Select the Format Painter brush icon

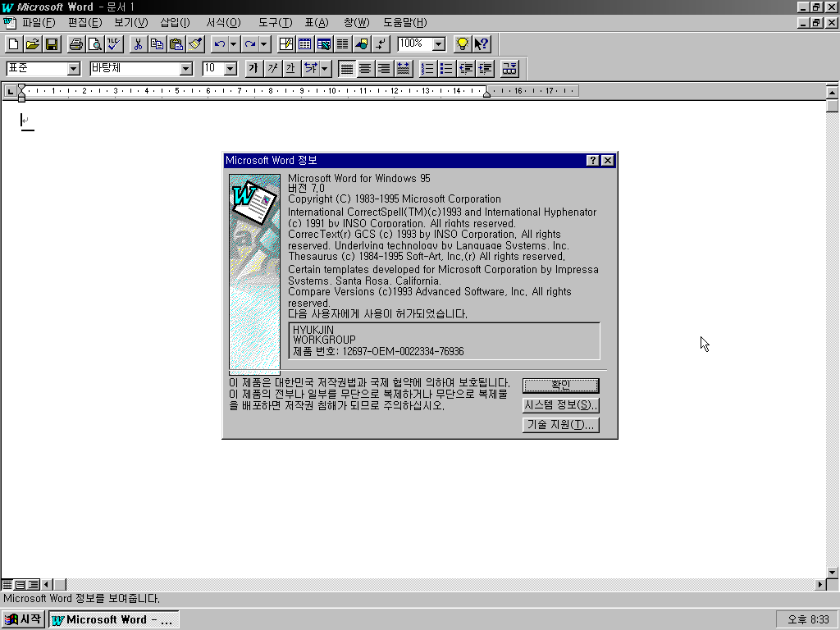195,44
